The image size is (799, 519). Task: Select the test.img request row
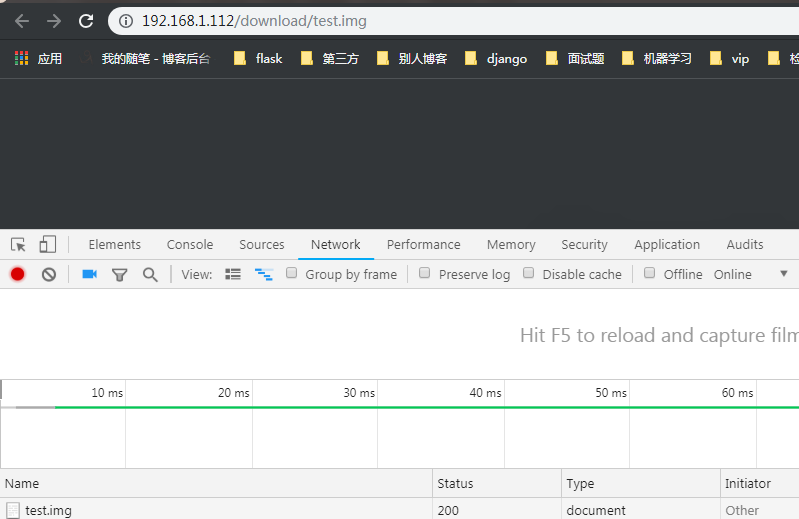(400, 509)
